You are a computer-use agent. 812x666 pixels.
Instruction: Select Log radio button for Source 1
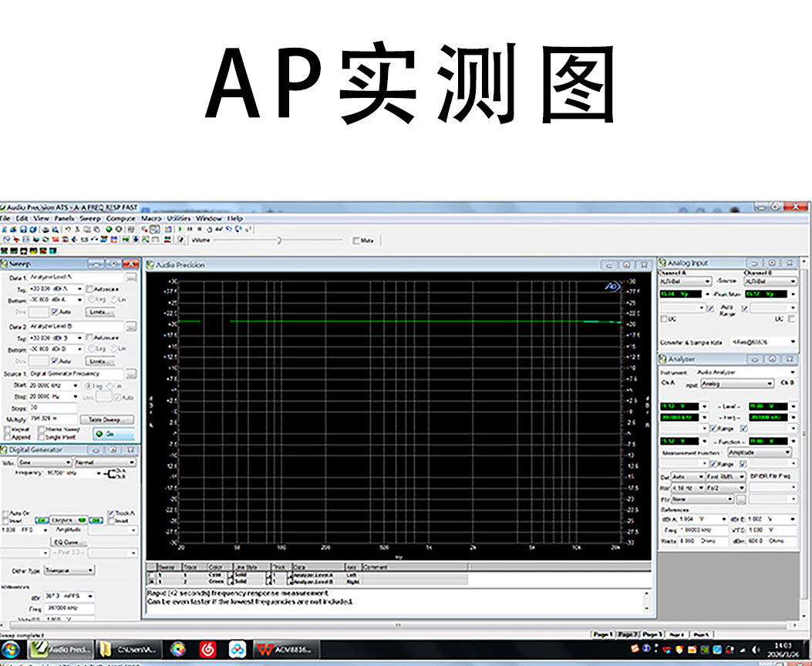(88, 386)
